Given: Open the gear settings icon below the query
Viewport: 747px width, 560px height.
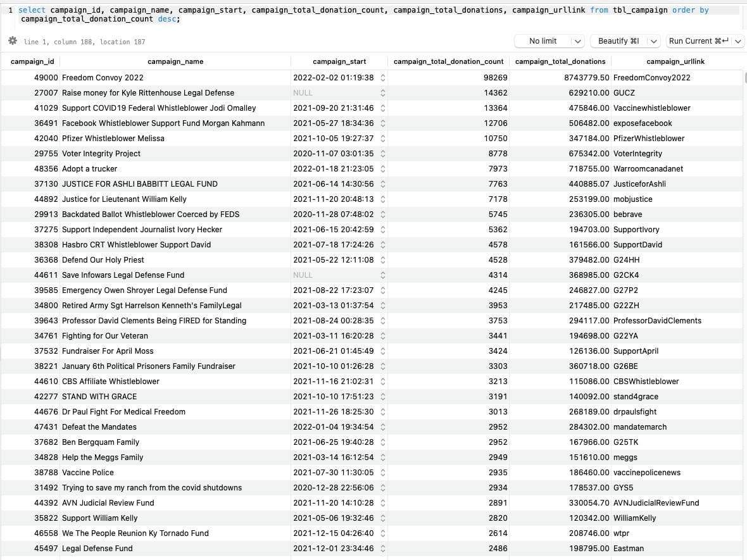Looking at the screenshot, I should pos(13,41).
